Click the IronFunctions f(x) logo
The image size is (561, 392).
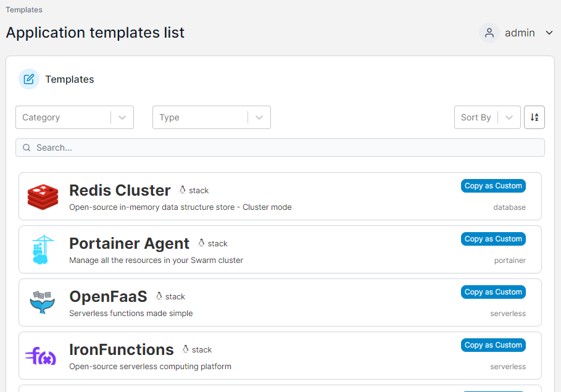tap(41, 356)
